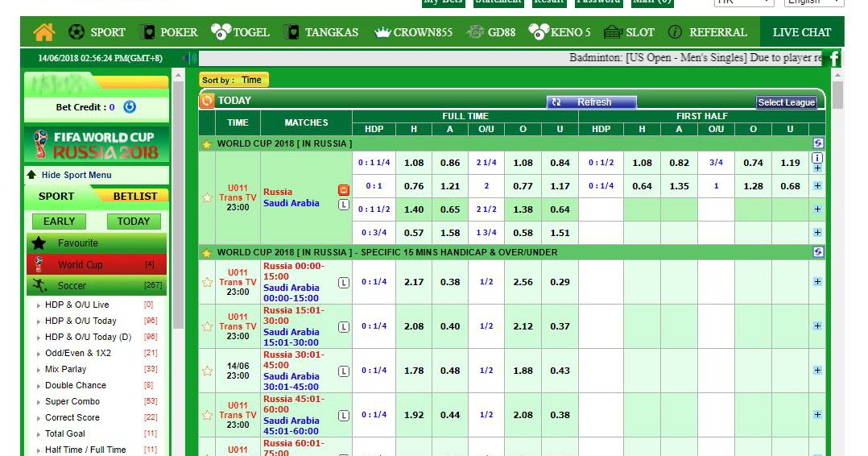Open live icon for Russia 15:01-30:00

point(344,327)
